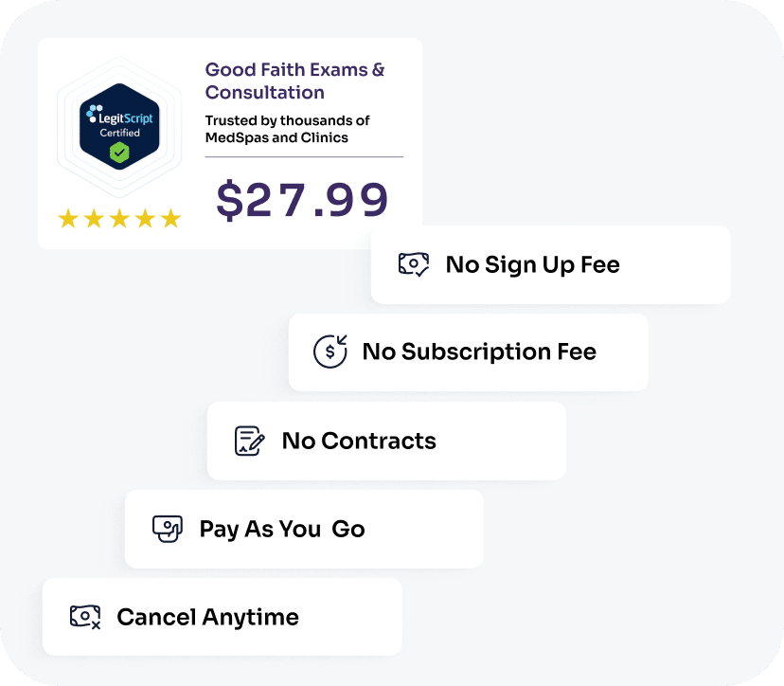
Task: Click the second yellow rating star
Action: (94, 220)
